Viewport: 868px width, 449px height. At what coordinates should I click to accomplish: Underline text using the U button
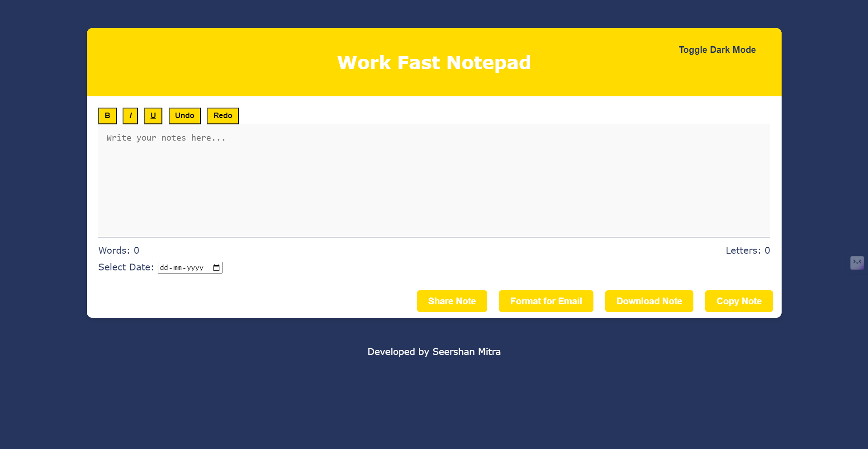(153, 116)
